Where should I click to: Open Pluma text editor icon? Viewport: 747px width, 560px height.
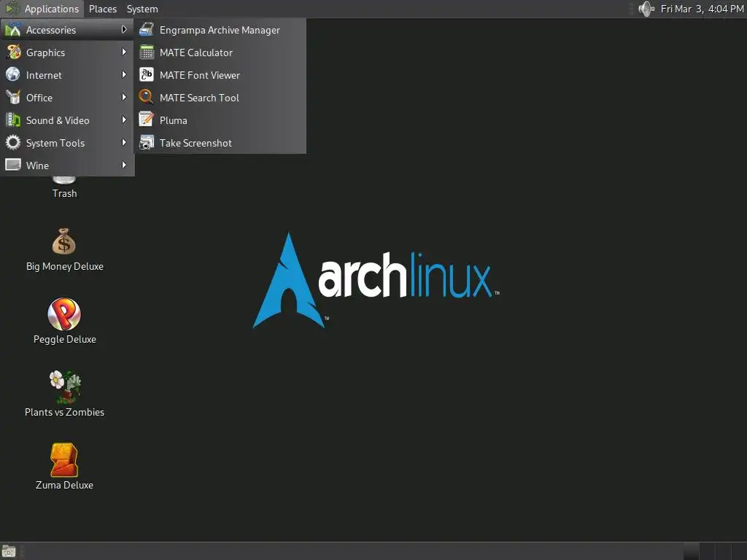[146, 120]
